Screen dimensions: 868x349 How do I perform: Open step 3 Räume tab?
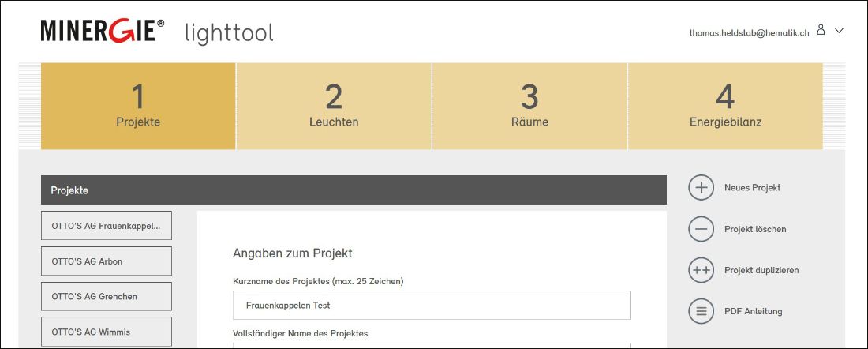pos(529,106)
